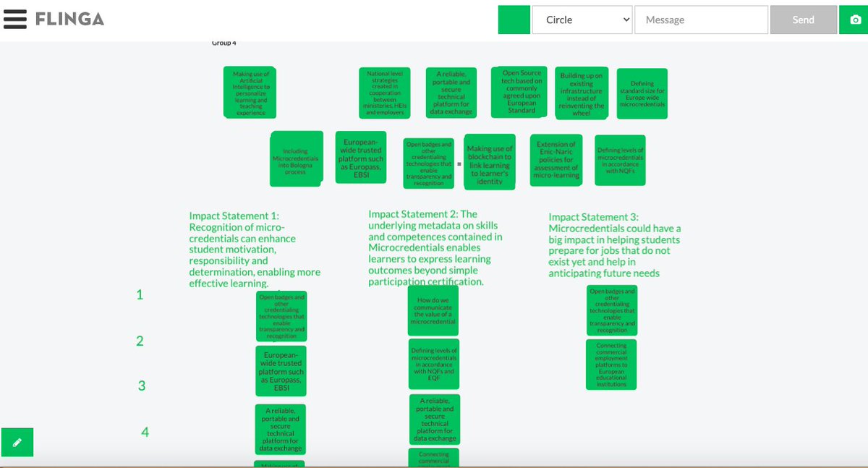
Task: Select the Open badges note beside number 1
Action: [281, 316]
